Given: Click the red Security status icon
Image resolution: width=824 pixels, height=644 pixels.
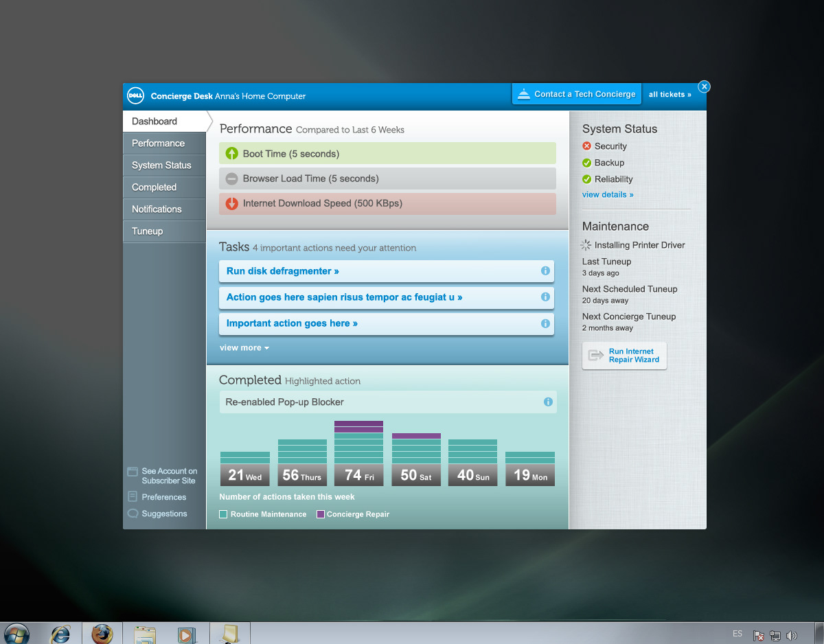Looking at the screenshot, I should [586, 146].
